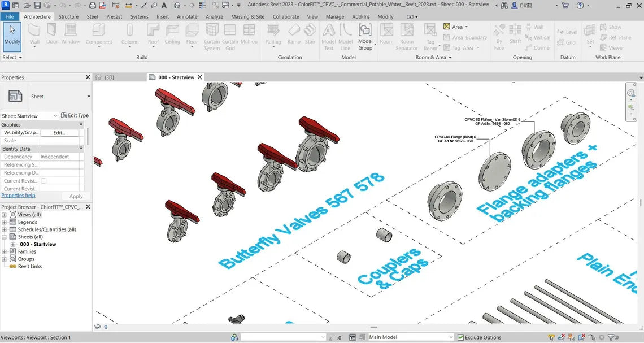Select the Component tool
The height and width of the screenshot is (343, 644).
click(x=98, y=35)
